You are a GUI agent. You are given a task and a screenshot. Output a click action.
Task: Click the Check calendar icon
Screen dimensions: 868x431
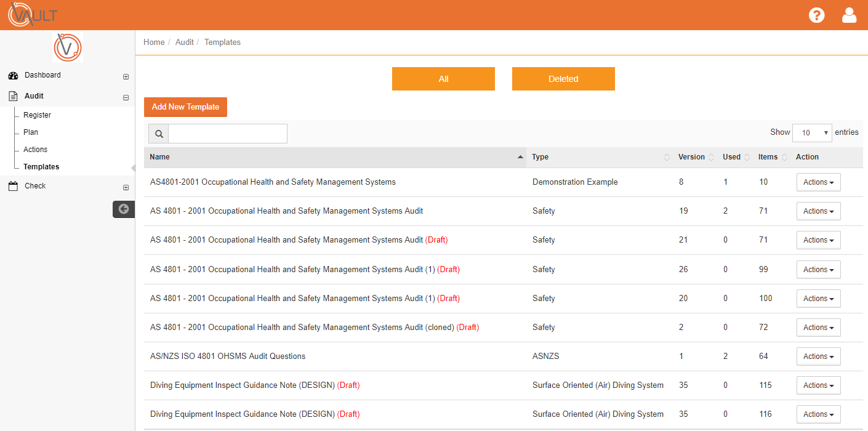(x=13, y=186)
